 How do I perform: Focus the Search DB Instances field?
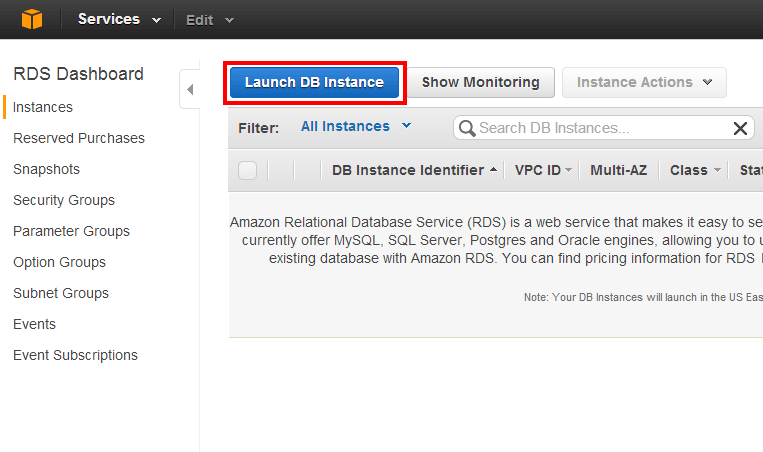[x=600, y=128]
